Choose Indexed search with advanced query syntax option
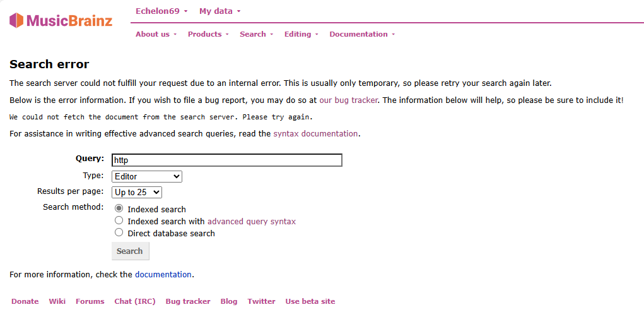The image size is (644, 331). (x=119, y=220)
